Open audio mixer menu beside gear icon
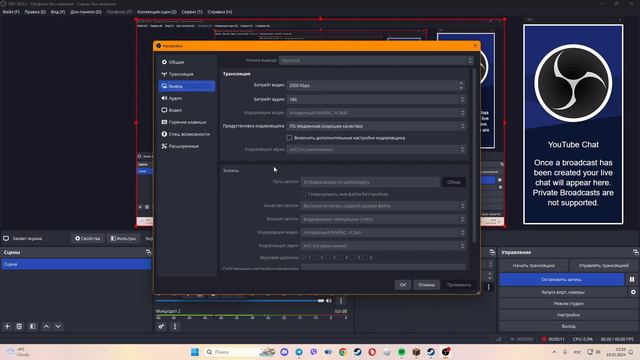This screenshot has height=360, width=640. (175, 327)
